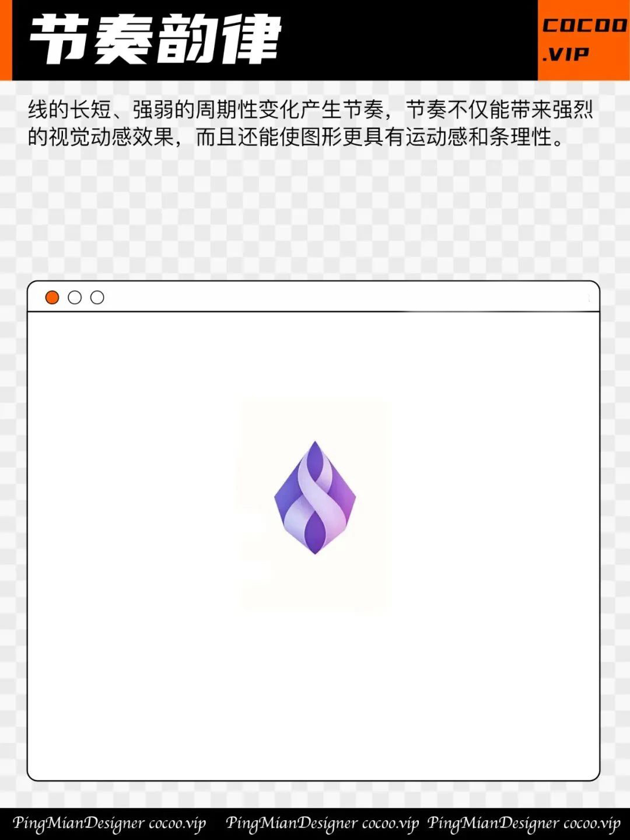The height and width of the screenshot is (840, 630).
Task: Click the empty title bar of the mock window
Action: click(x=350, y=297)
